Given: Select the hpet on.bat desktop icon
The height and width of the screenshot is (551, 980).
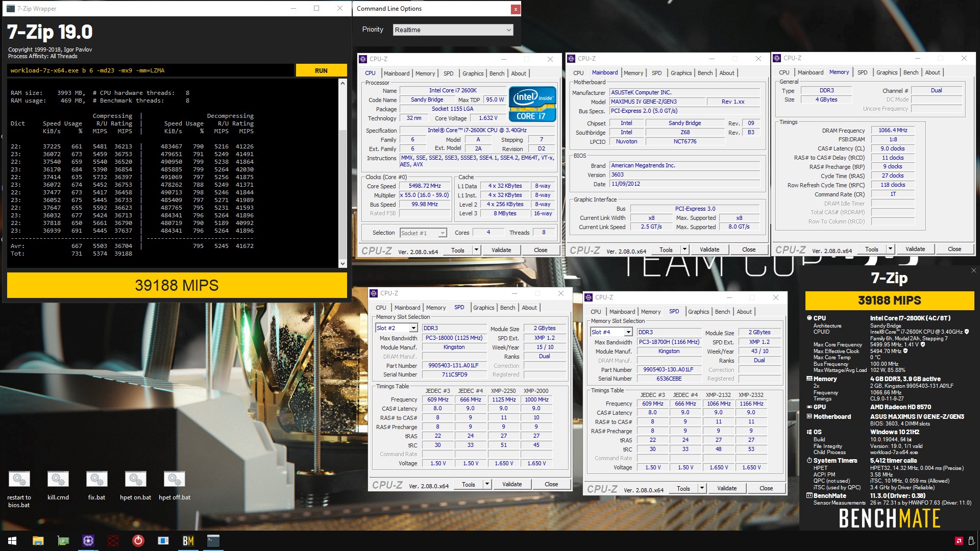Looking at the screenshot, I should click(135, 486).
